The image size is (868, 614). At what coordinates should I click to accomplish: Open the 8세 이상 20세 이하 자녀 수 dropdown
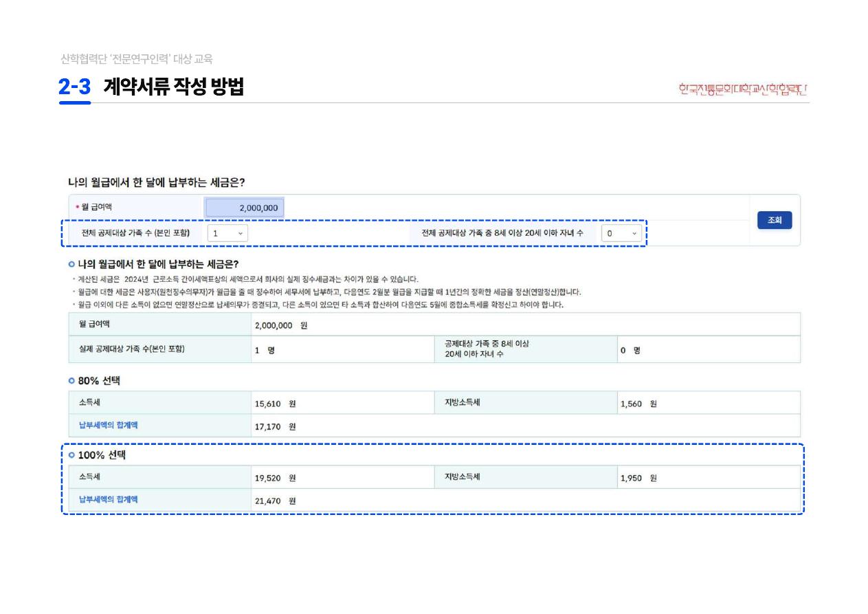(x=622, y=234)
